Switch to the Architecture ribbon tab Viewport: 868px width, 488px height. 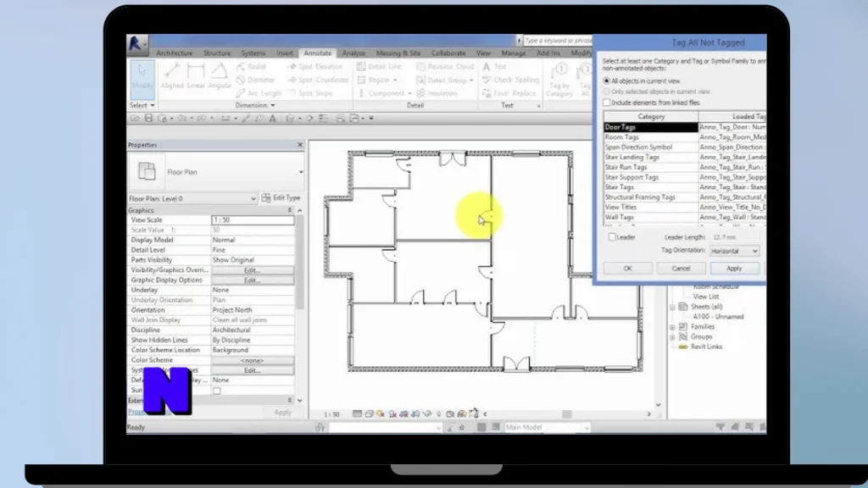tap(175, 53)
